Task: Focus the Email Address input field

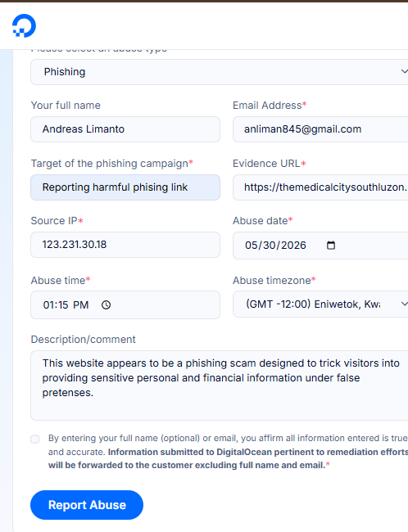Action: pyautogui.click(x=320, y=129)
